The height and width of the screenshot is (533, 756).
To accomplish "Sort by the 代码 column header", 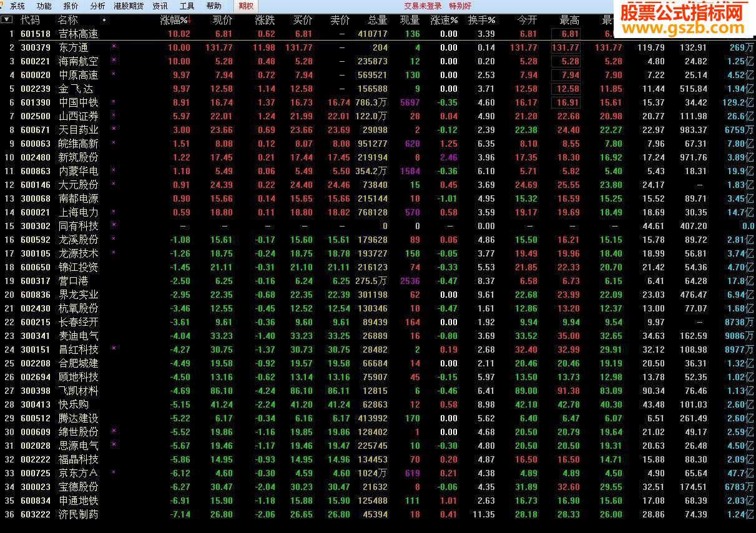I will (x=30, y=20).
